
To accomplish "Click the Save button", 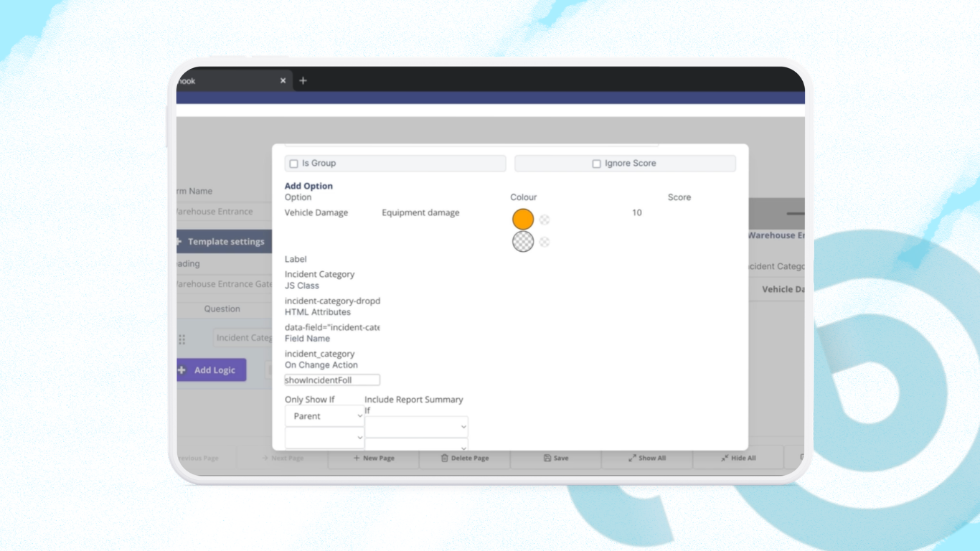I will click(556, 458).
